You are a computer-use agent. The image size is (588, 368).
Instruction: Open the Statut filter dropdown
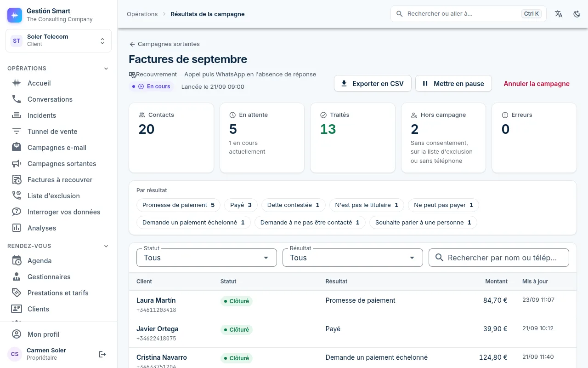pos(207,258)
